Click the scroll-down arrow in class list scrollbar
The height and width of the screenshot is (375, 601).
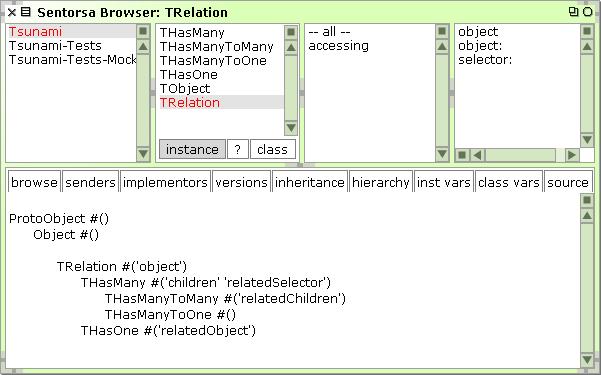(291, 128)
